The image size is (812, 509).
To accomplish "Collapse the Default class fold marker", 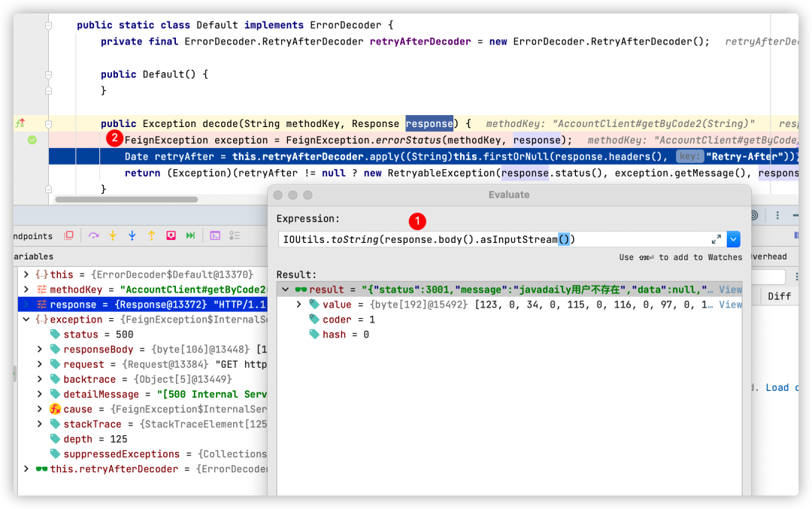I will pos(48,25).
